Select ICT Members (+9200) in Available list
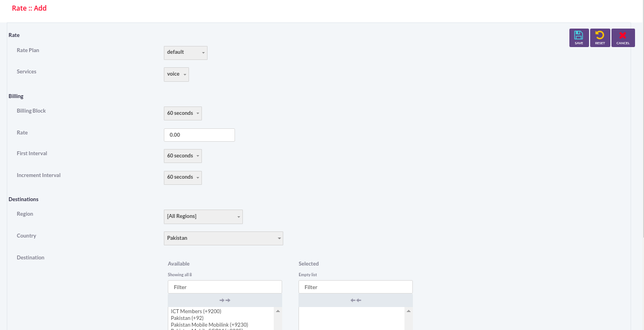 click(196, 312)
